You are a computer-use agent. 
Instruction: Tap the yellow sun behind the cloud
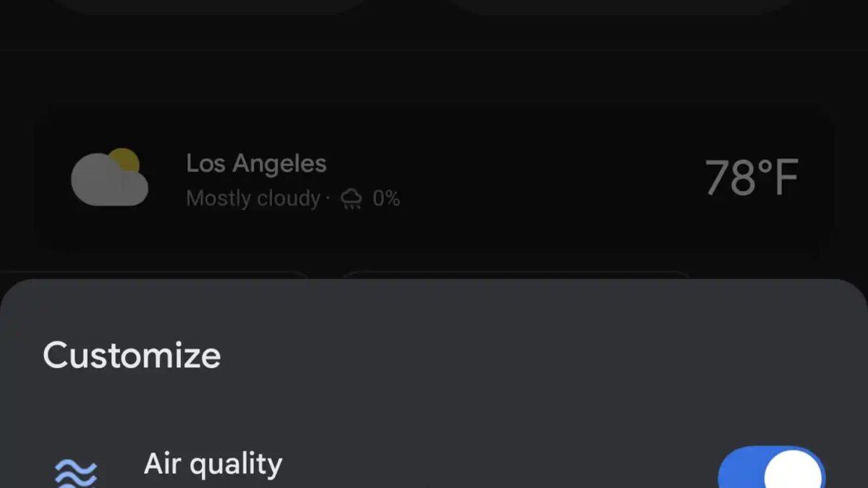click(125, 160)
